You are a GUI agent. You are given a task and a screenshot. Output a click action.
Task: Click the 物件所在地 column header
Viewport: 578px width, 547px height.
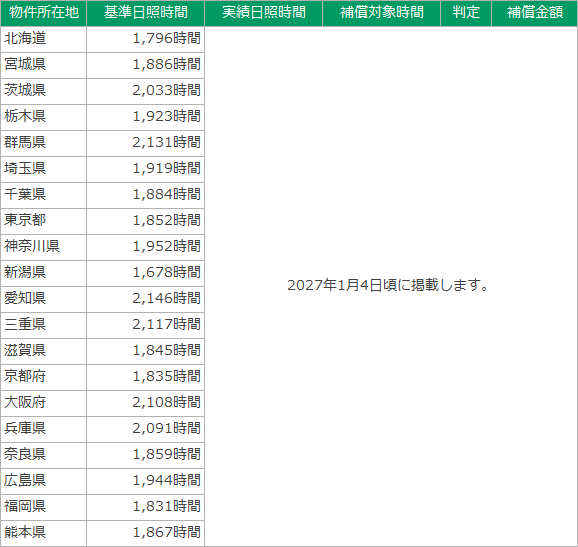[x=43, y=13]
